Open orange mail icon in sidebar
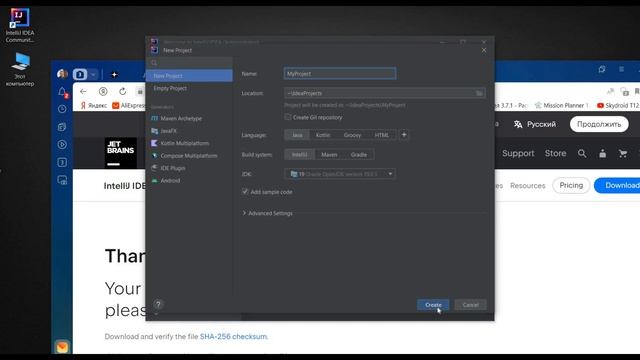This screenshot has height=360, width=640. [62, 347]
